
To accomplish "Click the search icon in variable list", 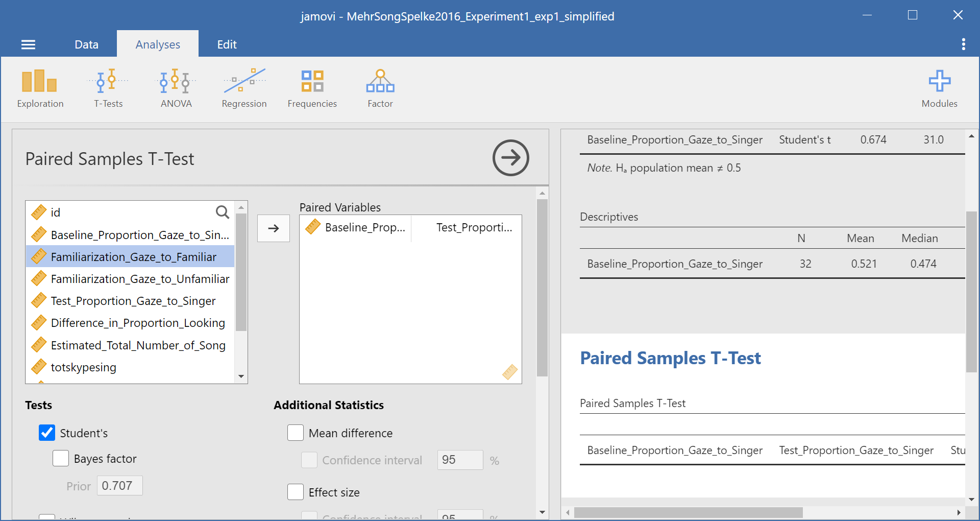I will (x=222, y=212).
